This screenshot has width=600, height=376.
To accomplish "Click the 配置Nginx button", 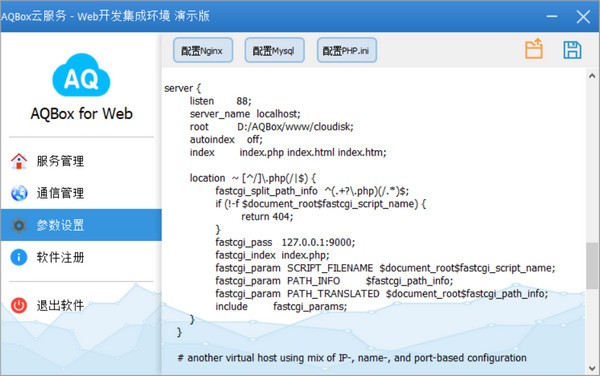I will click(203, 50).
